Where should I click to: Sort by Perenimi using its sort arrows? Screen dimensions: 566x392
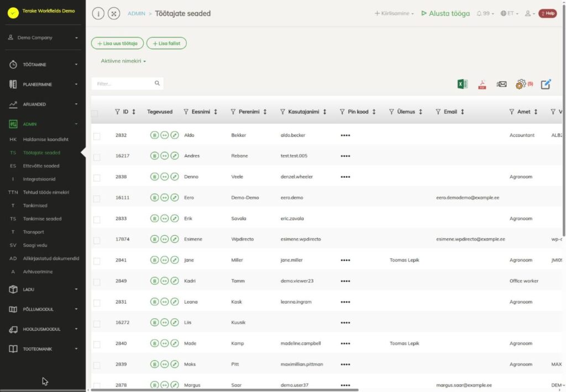coord(265,112)
